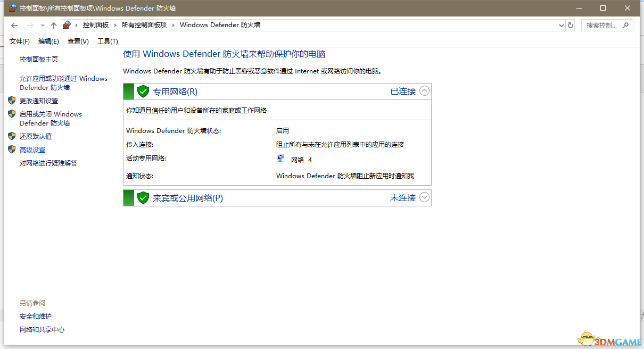Viewport: 644px width, 349px height.
Task: Click the shield icon beside 启用或关闭 Windows Defender 防火墙
Action: coord(12,114)
